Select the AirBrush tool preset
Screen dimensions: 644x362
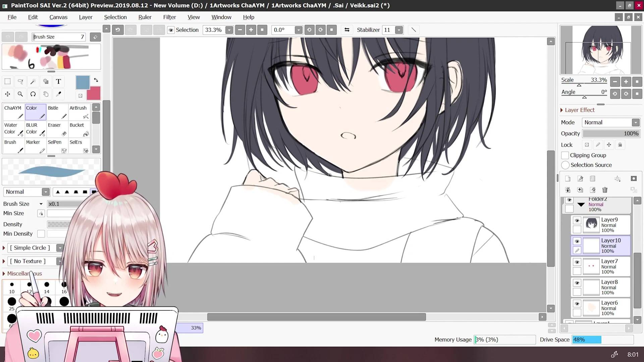(79, 112)
